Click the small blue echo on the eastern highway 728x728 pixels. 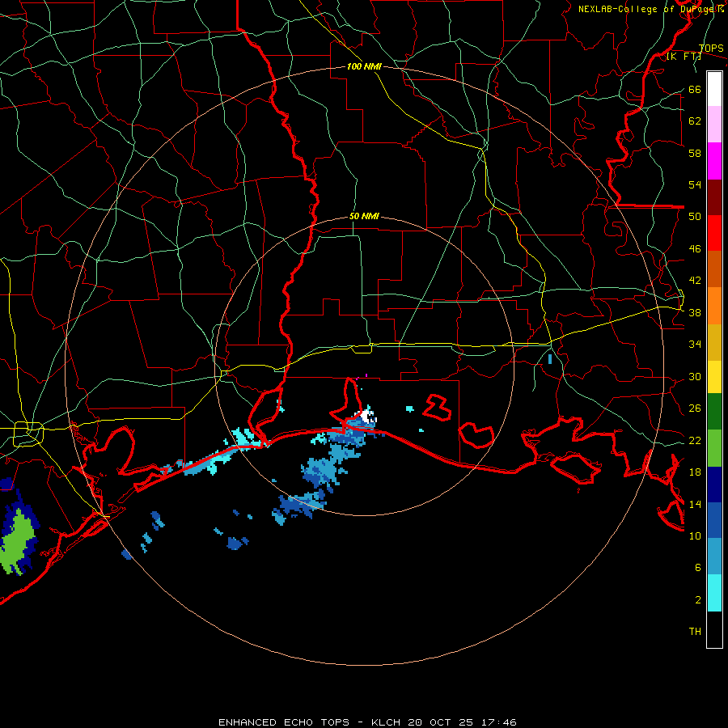(x=550, y=359)
